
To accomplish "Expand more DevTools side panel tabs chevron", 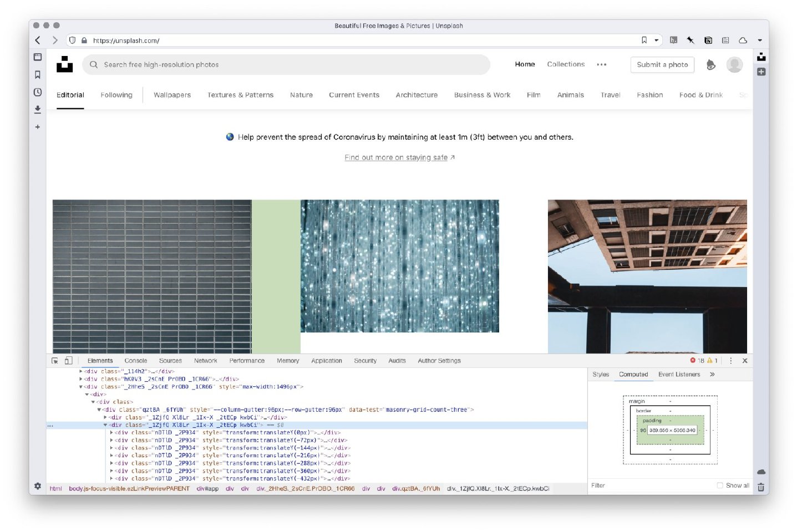I will click(712, 375).
